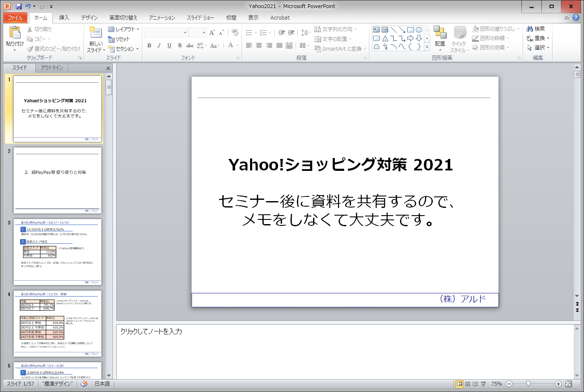This screenshot has width=584, height=392.
Task: Click the zoom in plus button
Action: (x=558, y=384)
